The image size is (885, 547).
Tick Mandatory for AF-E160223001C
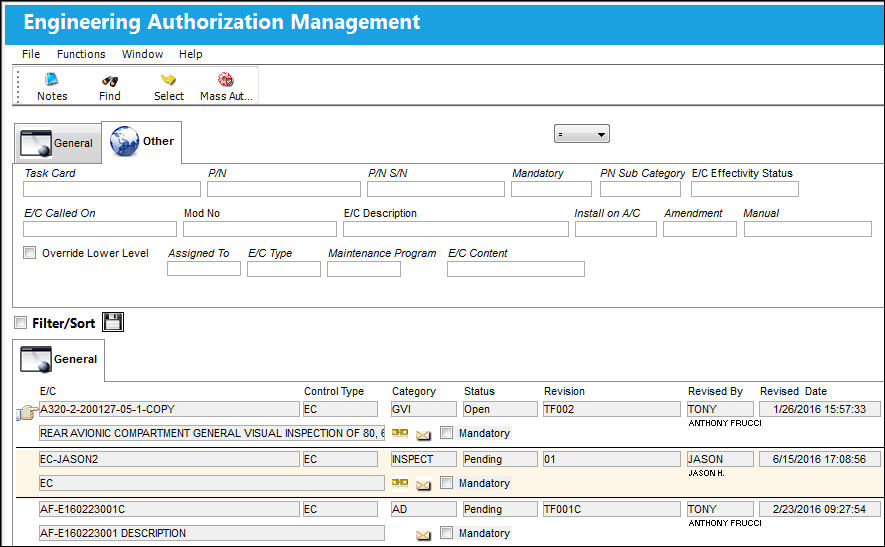446,532
